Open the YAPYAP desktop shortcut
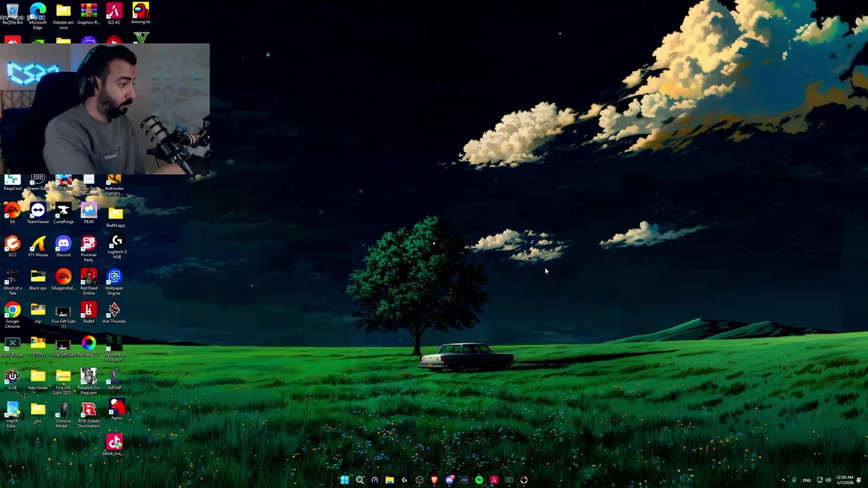868x488 pixels. (114, 380)
